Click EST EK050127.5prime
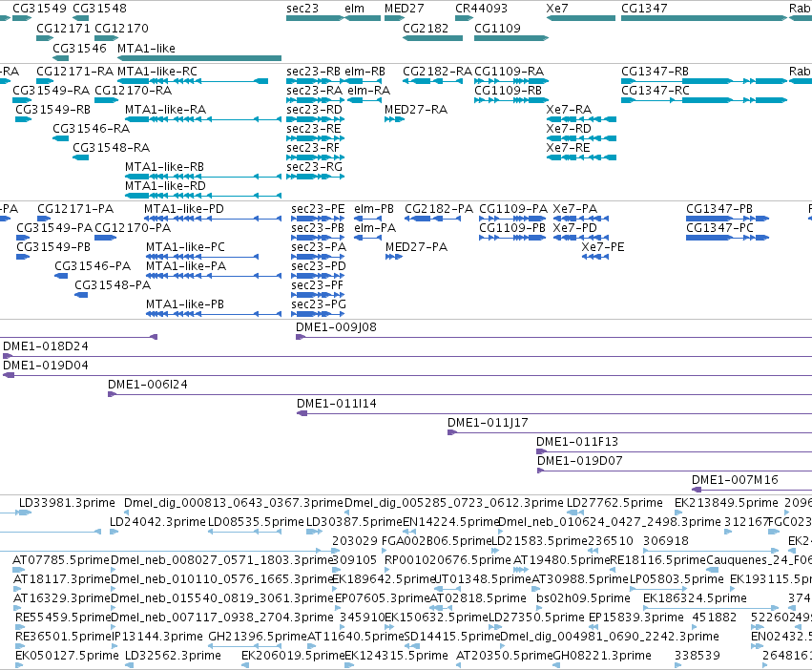This screenshot has width=812, height=670. [x=67, y=656]
